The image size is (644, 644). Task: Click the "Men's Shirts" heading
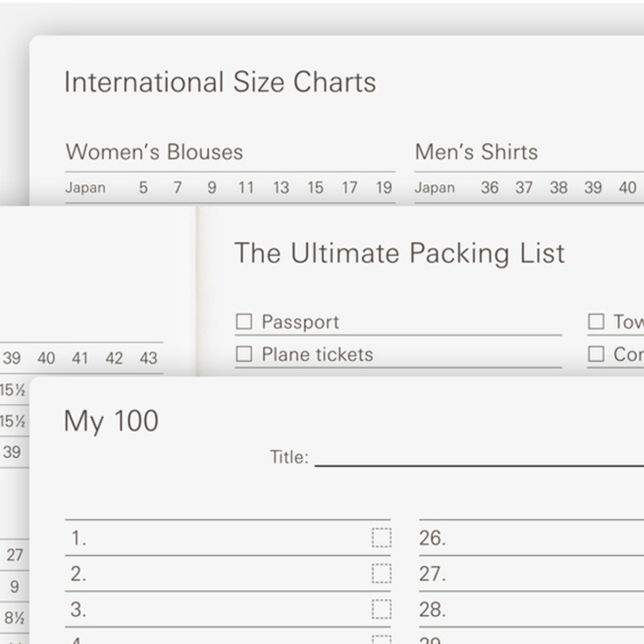(x=476, y=152)
